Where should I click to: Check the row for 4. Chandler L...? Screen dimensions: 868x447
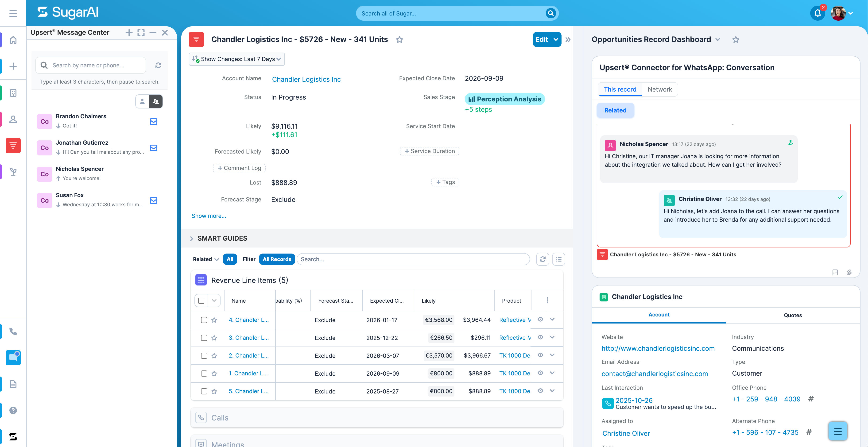click(x=204, y=320)
